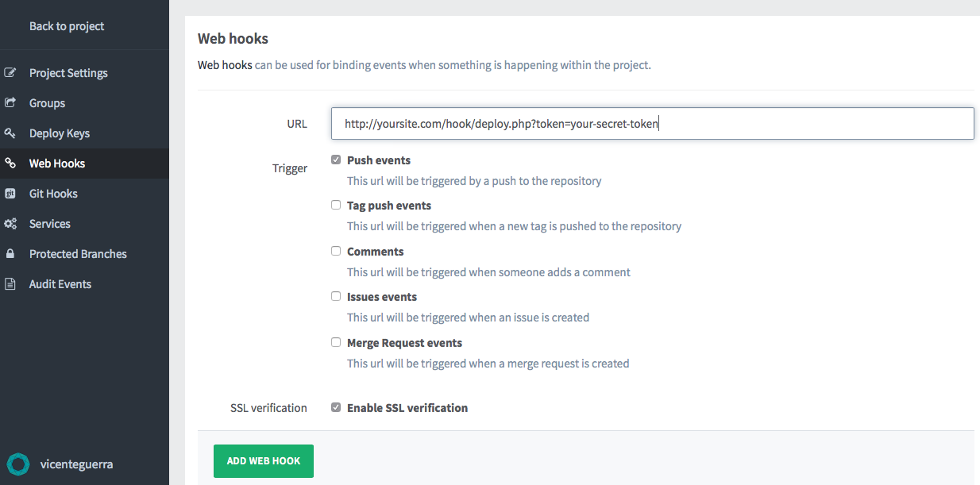
Task: Enable the Tag push events checkbox
Action: (x=336, y=205)
